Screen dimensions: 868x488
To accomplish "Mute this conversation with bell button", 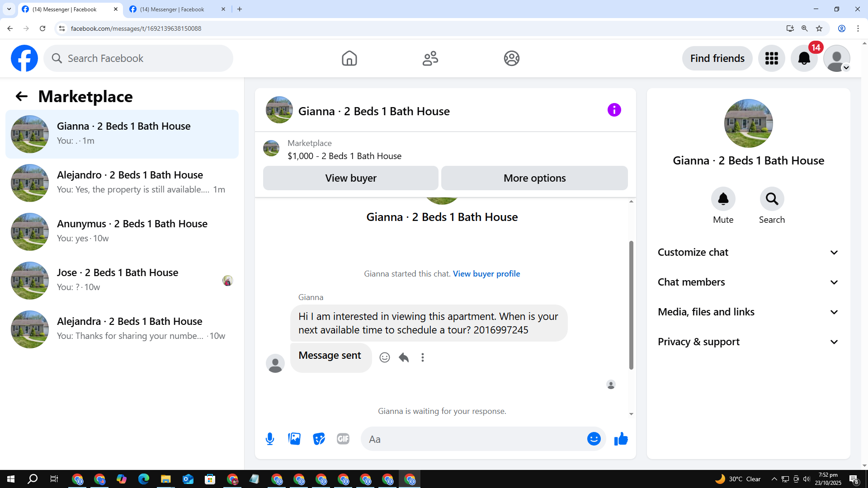I will tap(723, 199).
